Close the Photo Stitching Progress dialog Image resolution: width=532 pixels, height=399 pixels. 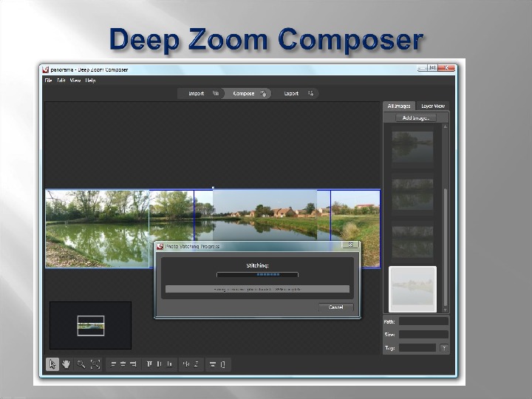[x=350, y=245]
